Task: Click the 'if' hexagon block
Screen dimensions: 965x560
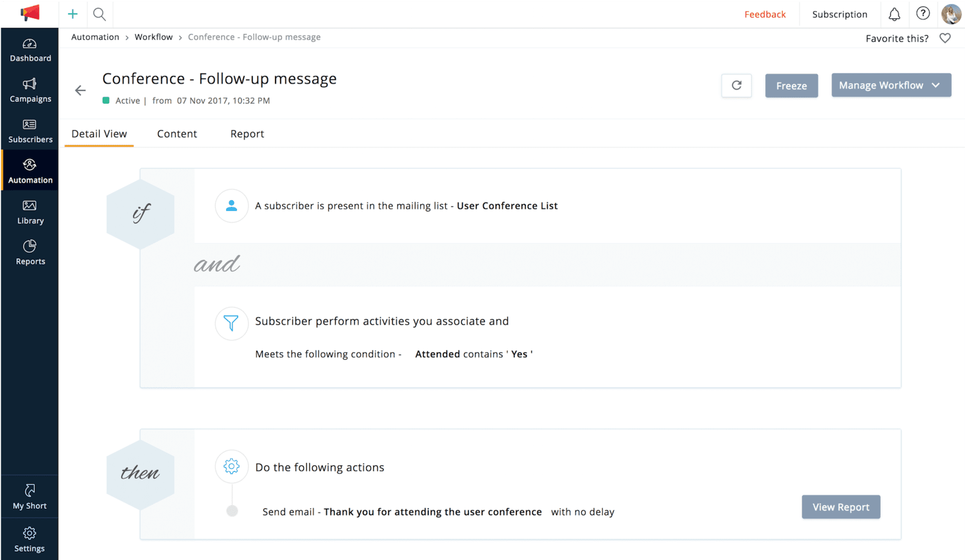Action: (x=141, y=213)
